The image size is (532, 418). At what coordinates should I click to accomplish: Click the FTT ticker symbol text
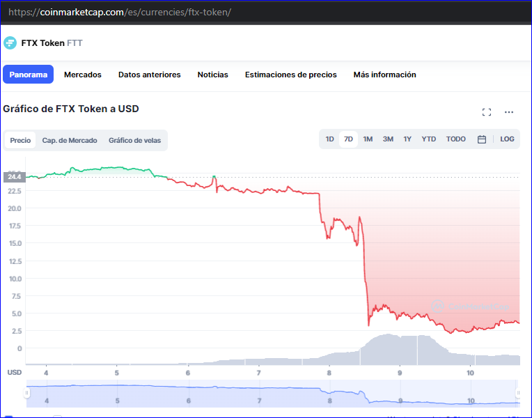(x=75, y=43)
